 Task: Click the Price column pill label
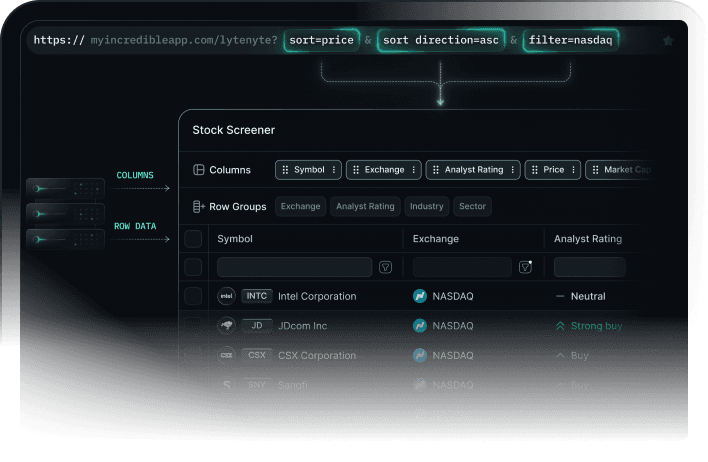coord(554,170)
